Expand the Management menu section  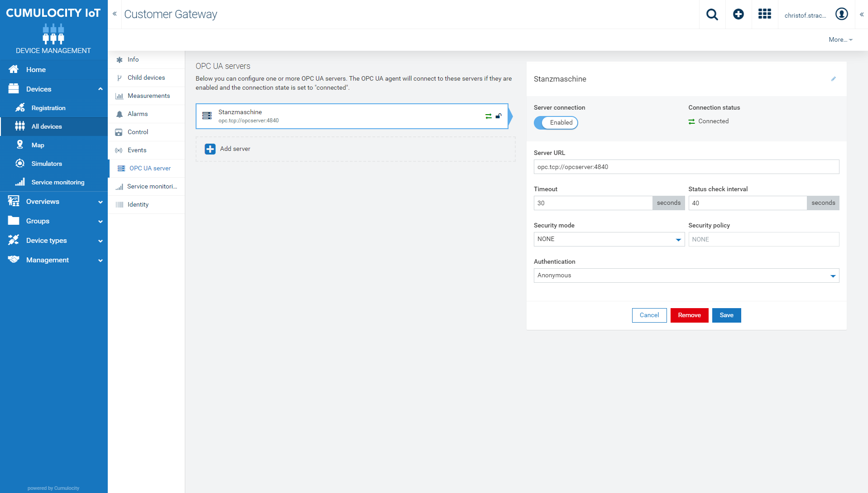pos(100,261)
